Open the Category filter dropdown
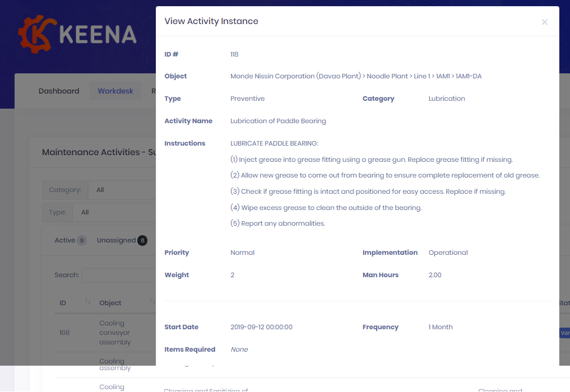570x392 pixels. pos(123,190)
